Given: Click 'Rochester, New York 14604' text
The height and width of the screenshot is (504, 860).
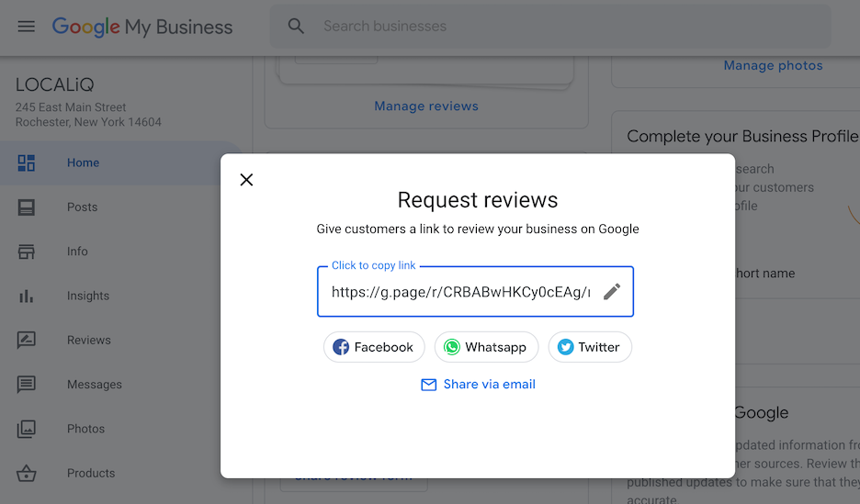Looking at the screenshot, I should [88, 122].
